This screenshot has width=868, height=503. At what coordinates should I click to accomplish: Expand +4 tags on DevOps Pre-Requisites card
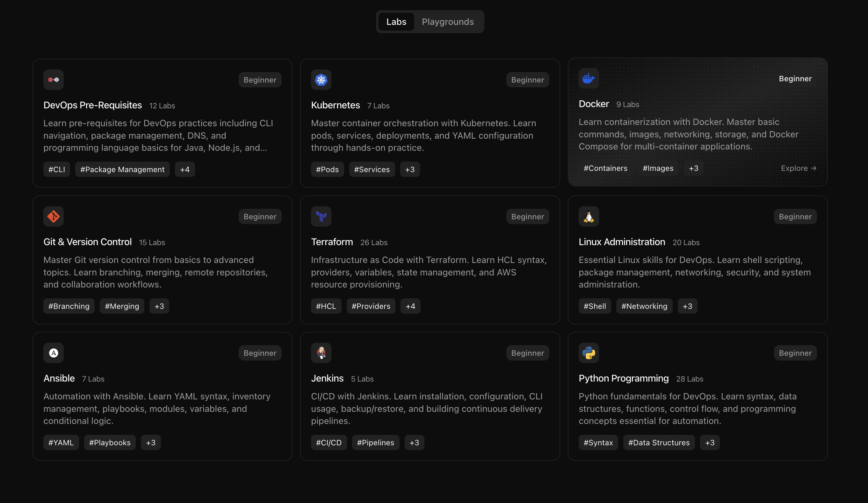(184, 170)
